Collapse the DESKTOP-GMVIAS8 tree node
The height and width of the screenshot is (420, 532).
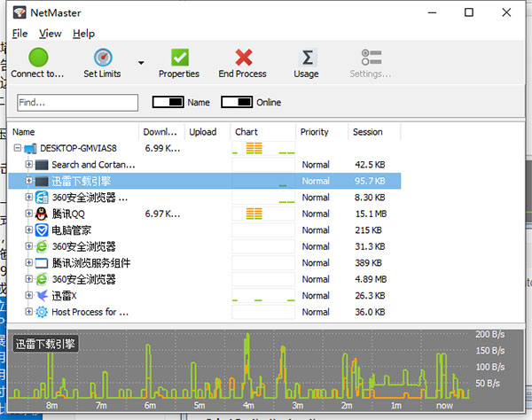(x=18, y=148)
